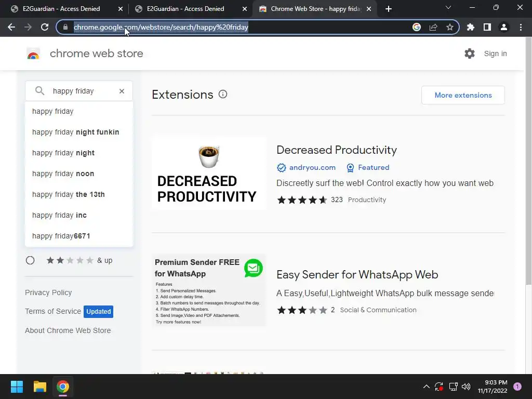
Task: Choose 'happy friday noon' suggestion
Action: (x=79, y=174)
